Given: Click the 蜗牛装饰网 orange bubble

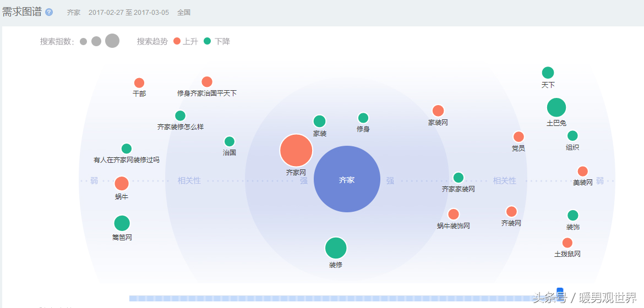Looking at the screenshot, I should pyautogui.click(x=454, y=214).
